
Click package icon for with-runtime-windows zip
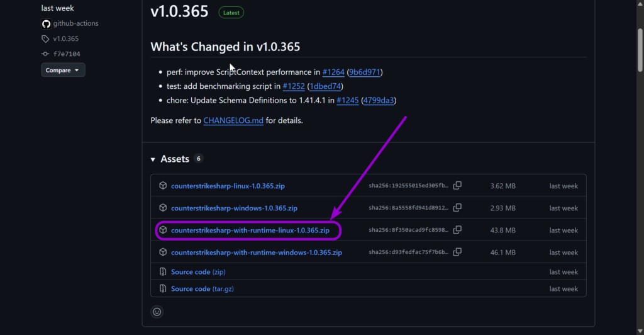pyautogui.click(x=163, y=253)
